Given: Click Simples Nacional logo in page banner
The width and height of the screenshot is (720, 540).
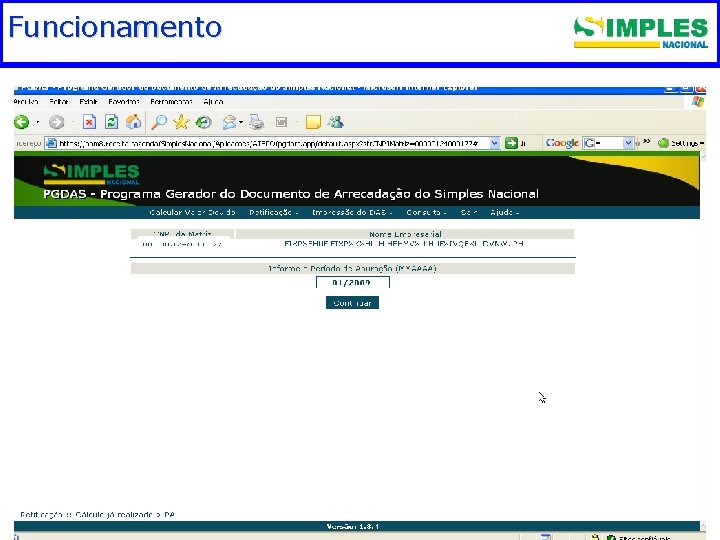Looking at the screenshot, I should (91, 174).
